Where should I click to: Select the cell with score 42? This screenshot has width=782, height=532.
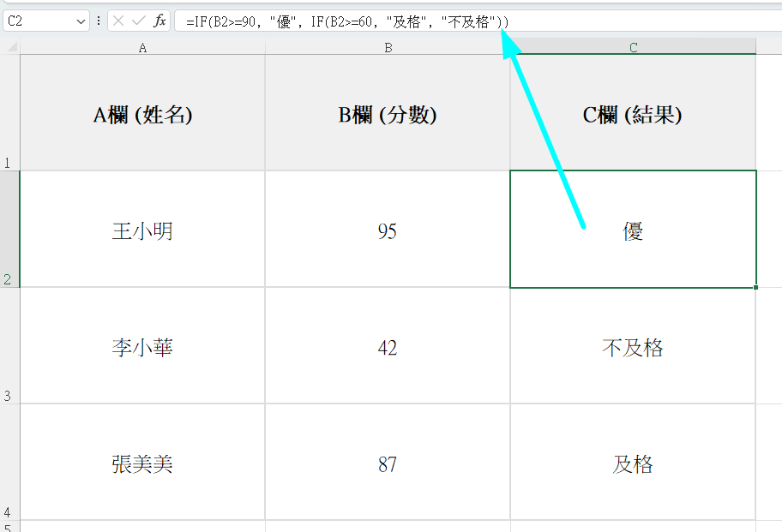click(388, 348)
